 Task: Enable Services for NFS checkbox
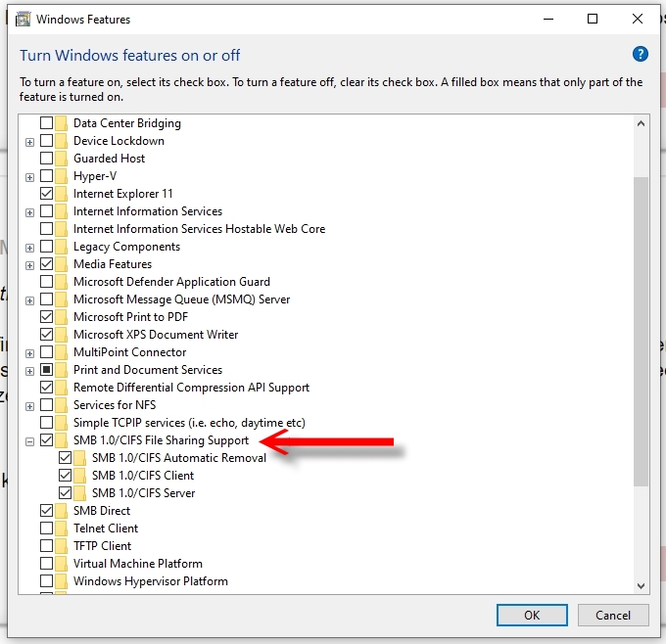[46, 405]
